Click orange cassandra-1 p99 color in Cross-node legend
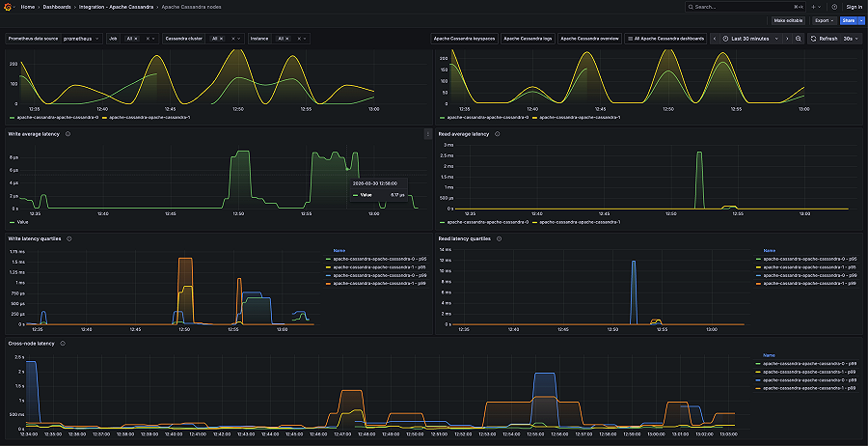 tap(759, 389)
